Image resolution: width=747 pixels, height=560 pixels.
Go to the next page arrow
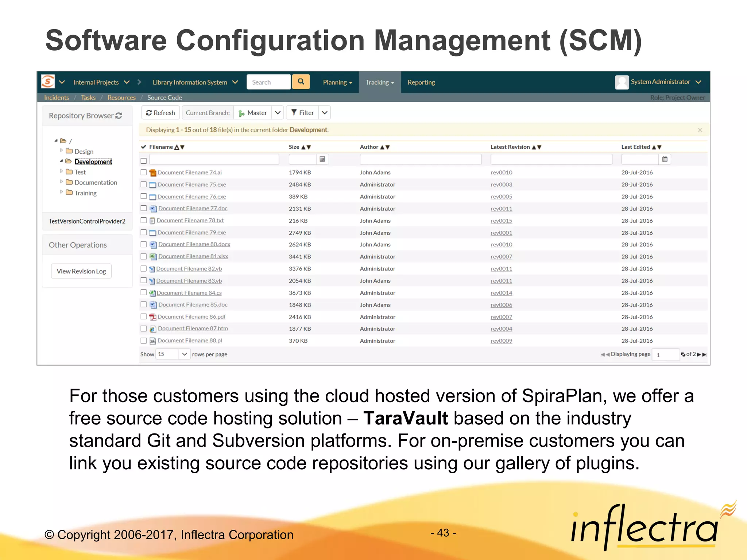point(699,354)
